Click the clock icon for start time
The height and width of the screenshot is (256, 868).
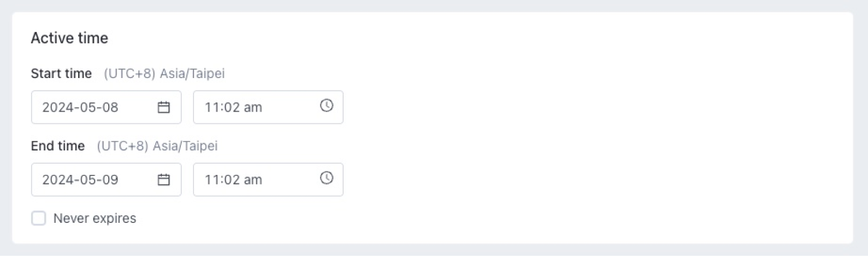(x=327, y=106)
